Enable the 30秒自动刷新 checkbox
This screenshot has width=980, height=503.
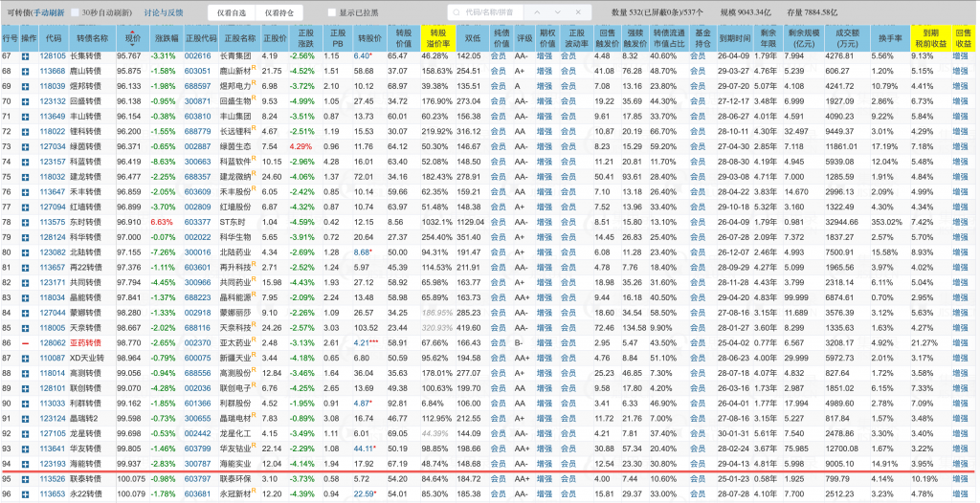click(75, 11)
